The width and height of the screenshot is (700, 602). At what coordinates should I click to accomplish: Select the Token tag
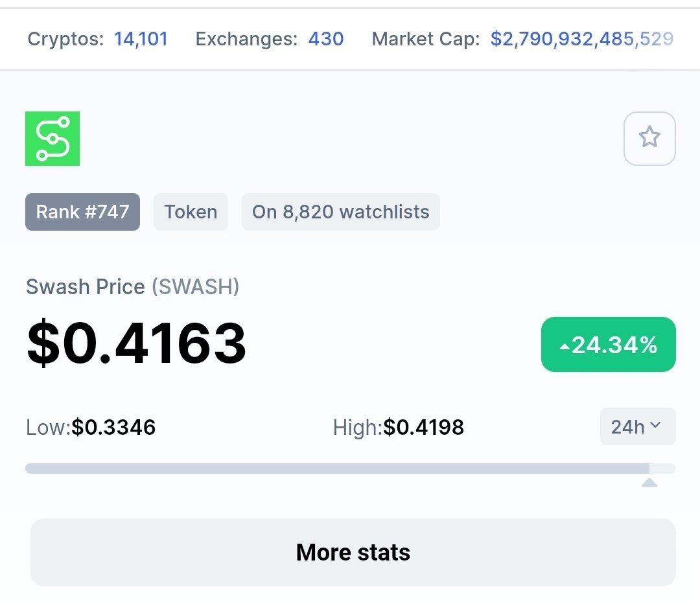tap(191, 212)
